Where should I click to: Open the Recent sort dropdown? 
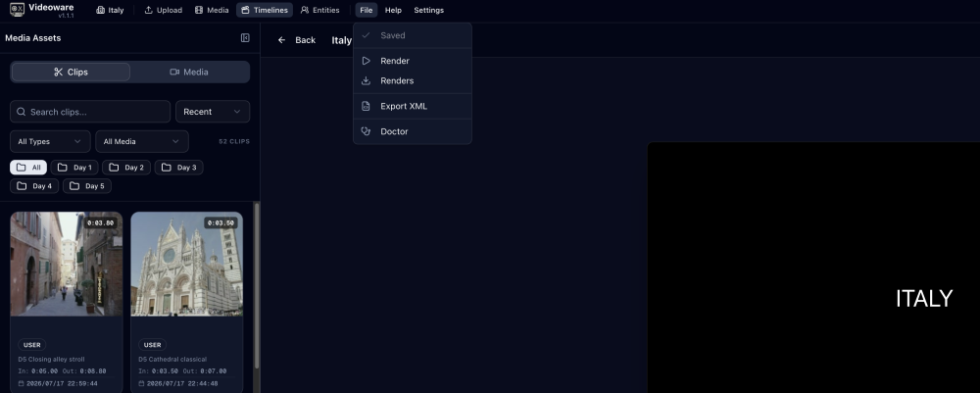pos(213,112)
